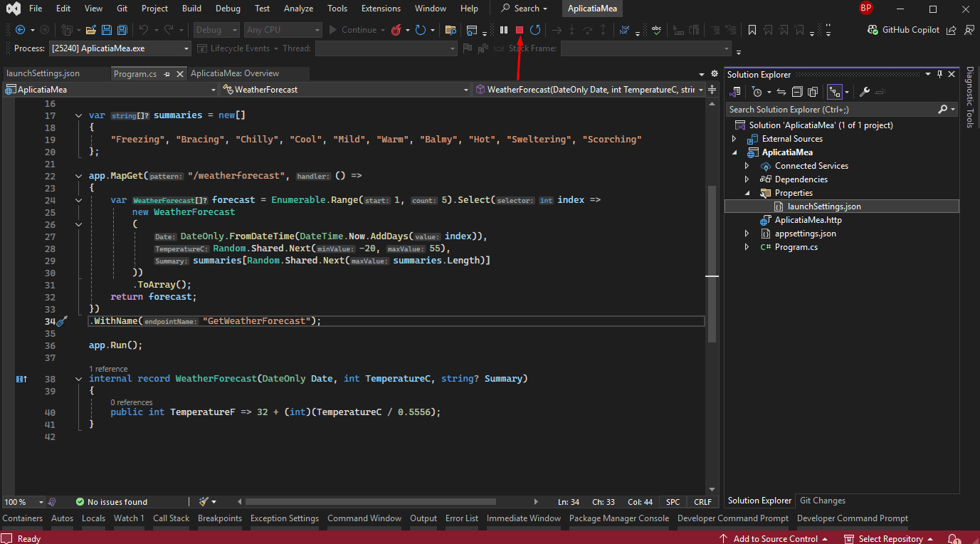Switch views in Solution Explorer toolbar
Screen dimensions: 980x544
736,92
